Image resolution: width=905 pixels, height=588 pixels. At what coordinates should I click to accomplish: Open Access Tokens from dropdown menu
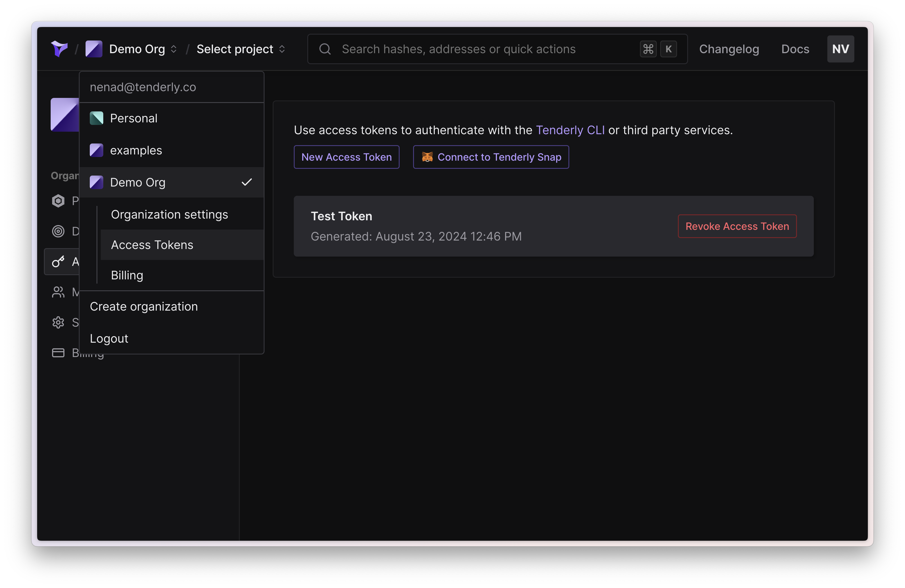click(182, 245)
